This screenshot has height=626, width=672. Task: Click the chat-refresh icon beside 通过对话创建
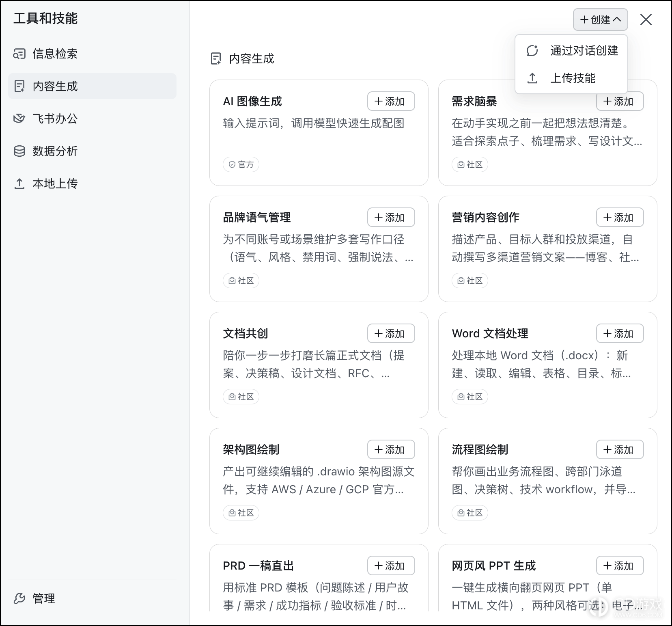point(532,51)
